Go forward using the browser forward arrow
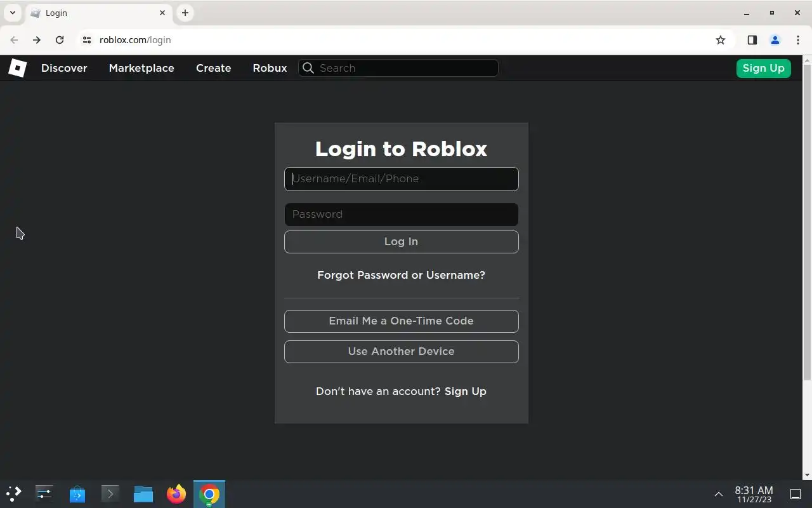Screen dimensions: 812x508 click(37, 40)
